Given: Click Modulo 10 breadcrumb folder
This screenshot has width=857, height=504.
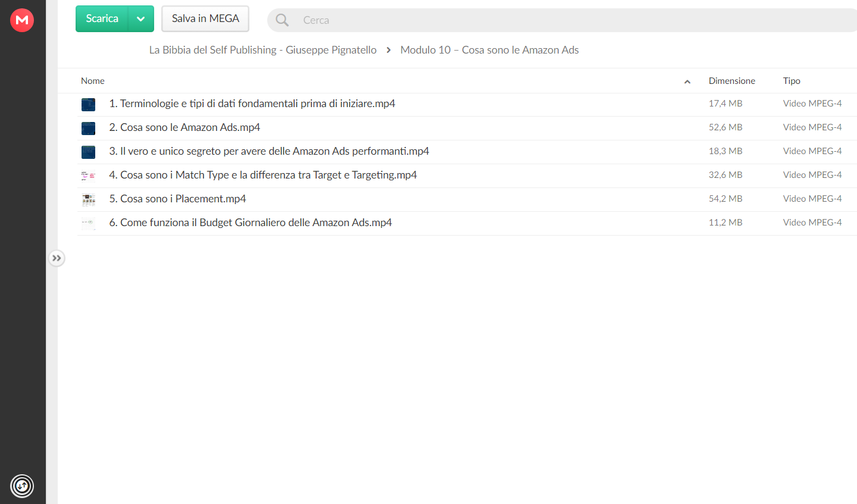Looking at the screenshot, I should click(x=489, y=50).
